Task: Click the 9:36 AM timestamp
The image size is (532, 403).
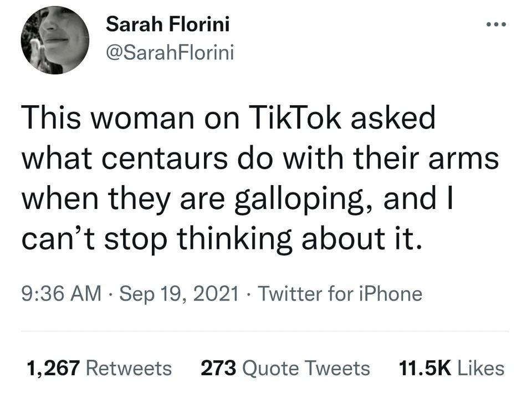Action: coord(61,293)
